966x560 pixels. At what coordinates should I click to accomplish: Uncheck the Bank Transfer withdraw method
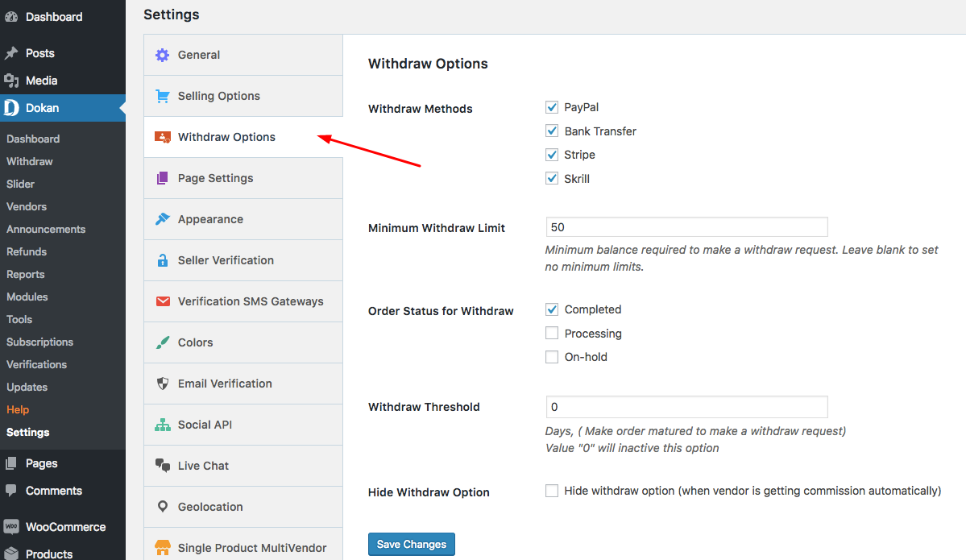tap(552, 131)
